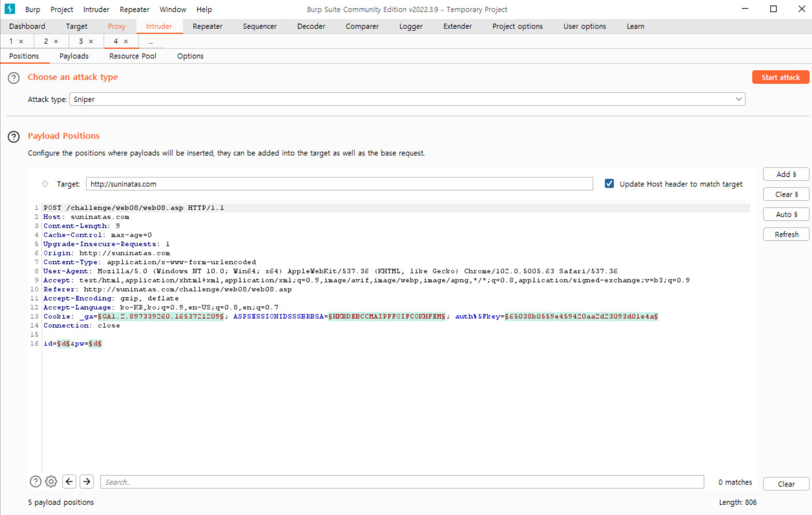Go to previous search match arrow
This screenshot has width=812, height=515.
pos(69,482)
